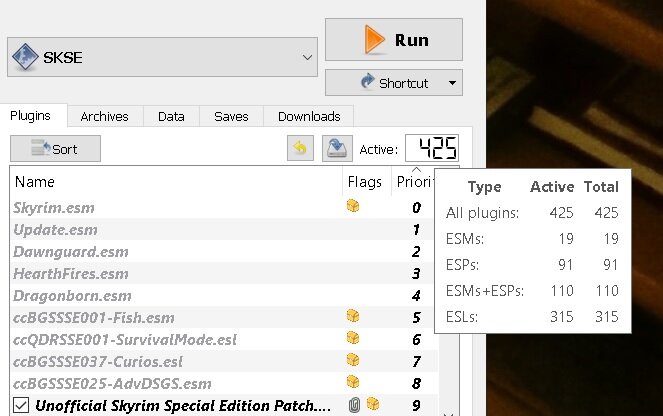
Task: Click the Run button
Action: (394, 40)
